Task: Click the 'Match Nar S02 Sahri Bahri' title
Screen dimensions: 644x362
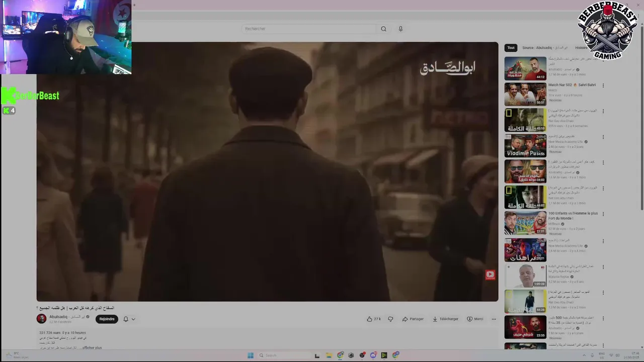Action: pos(572,85)
